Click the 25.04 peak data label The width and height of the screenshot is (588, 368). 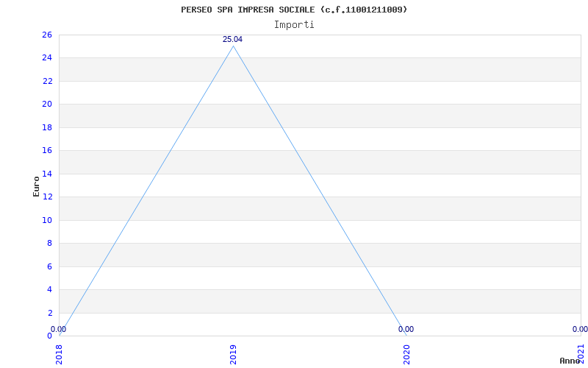232,40
